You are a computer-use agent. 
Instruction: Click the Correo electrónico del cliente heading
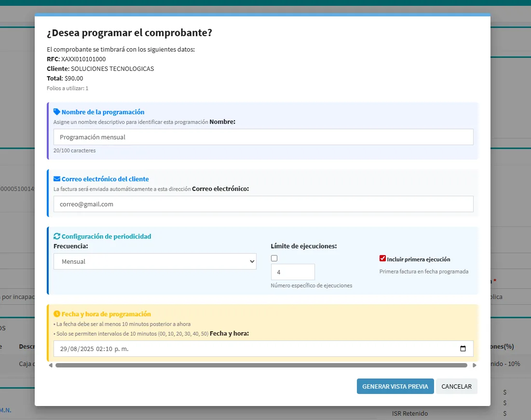(x=105, y=179)
